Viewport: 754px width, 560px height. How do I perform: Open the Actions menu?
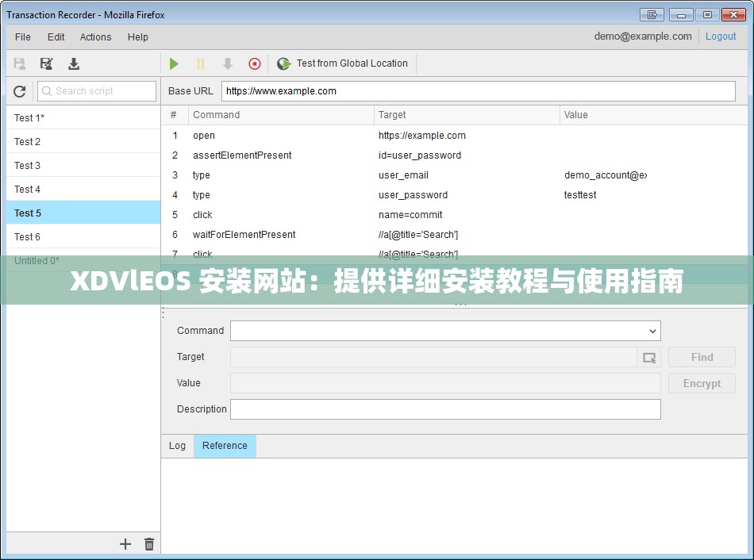click(x=95, y=36)
